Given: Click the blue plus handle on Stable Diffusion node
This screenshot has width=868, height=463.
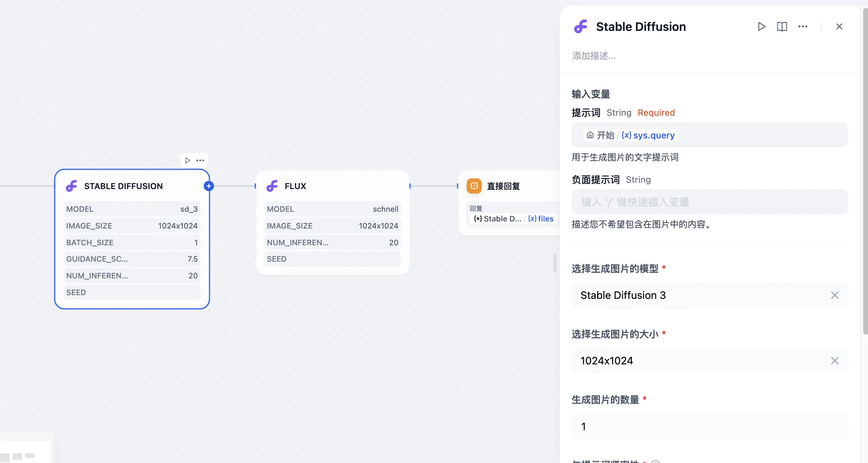Looking at the screenshot, I should coord(209,186).
